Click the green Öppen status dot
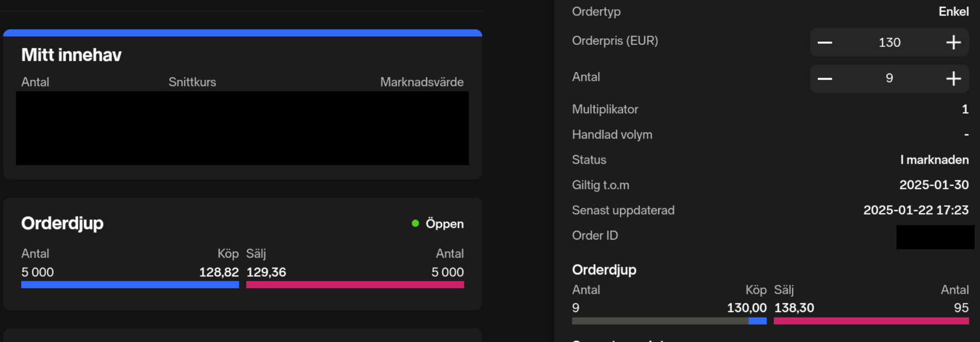The height and width of the screenshot is (342, 980). pyautogui.click(x=415, y=223)
